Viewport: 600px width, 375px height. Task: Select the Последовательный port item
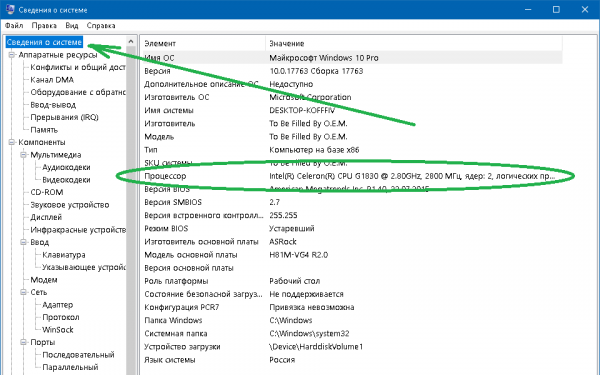pos(78,355)
